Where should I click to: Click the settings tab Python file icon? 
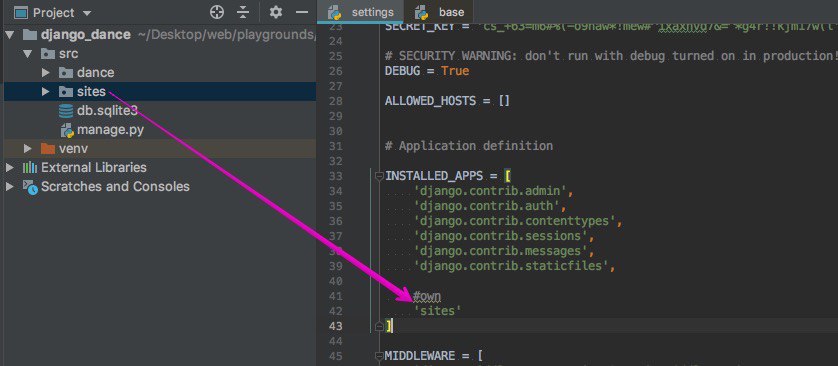tap(335, 12)
